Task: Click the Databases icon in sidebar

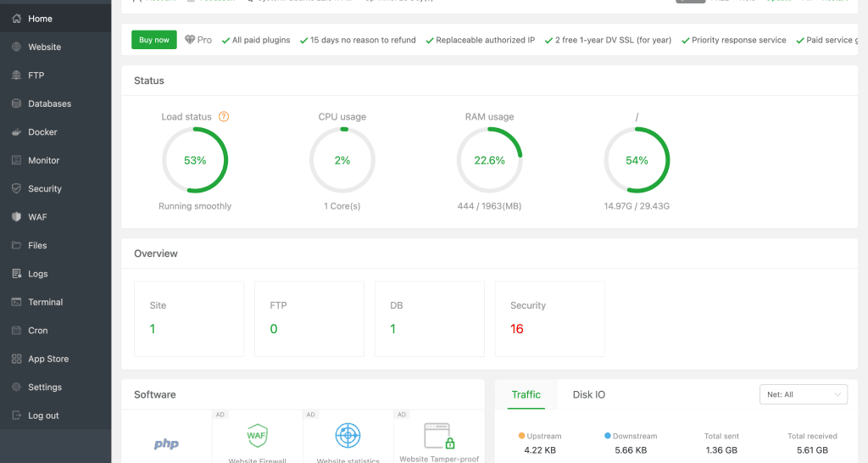Action: pyautogui.click(x=16, y=103)
